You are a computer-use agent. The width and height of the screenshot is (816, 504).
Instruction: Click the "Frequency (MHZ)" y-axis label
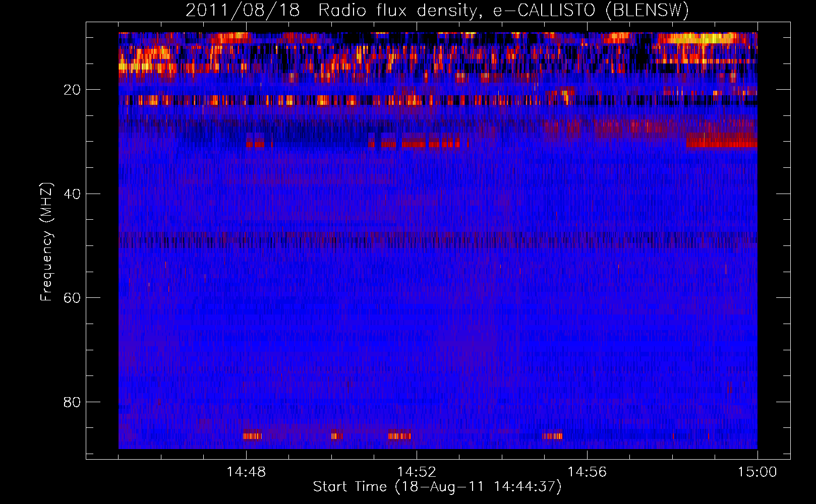(x=46, y=242)
